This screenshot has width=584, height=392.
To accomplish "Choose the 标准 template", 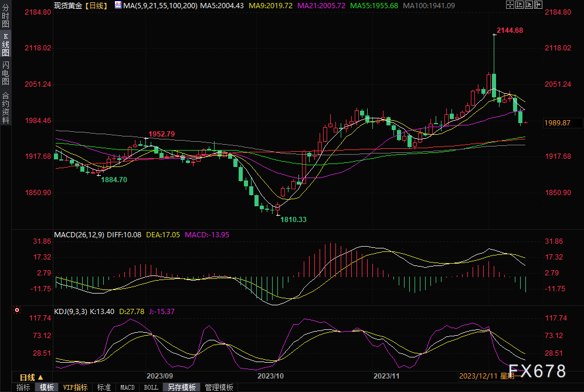I will pyautogui.click(x=104, y=387).
